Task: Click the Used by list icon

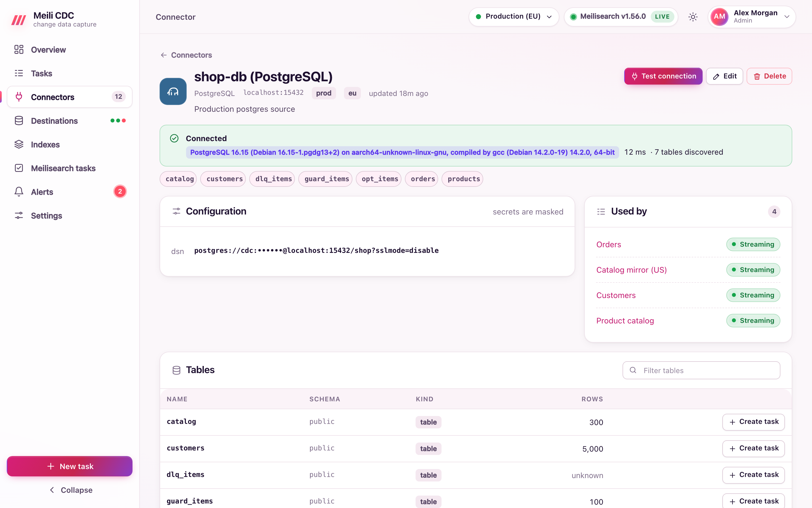Action: click(601, 212)
